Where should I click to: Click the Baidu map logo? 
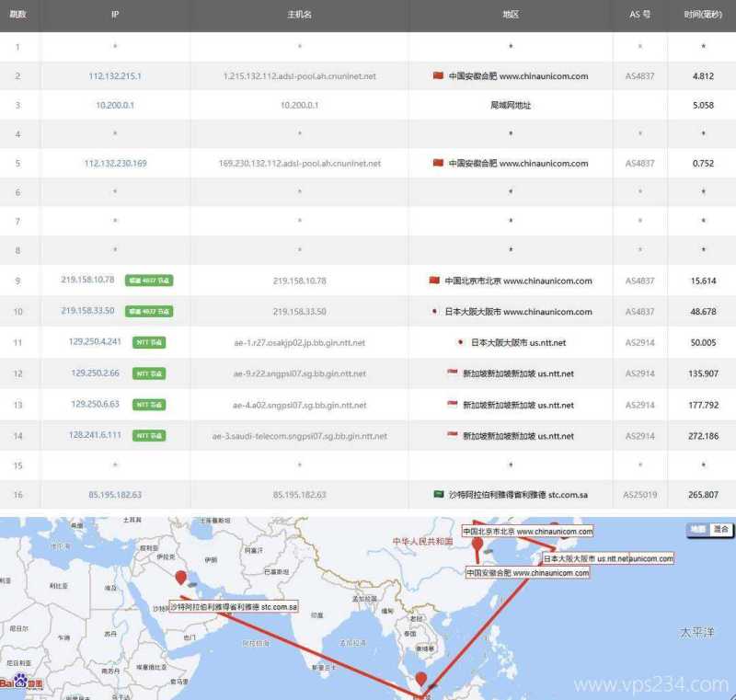(x=21, y=682)
